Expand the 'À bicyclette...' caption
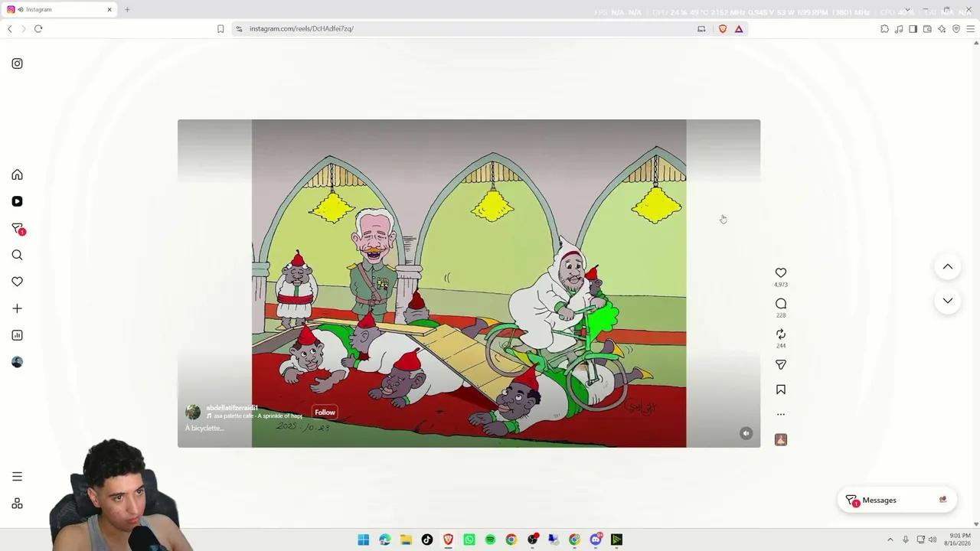The height and width of the screenshot is (551, 980). pos(204,429)
